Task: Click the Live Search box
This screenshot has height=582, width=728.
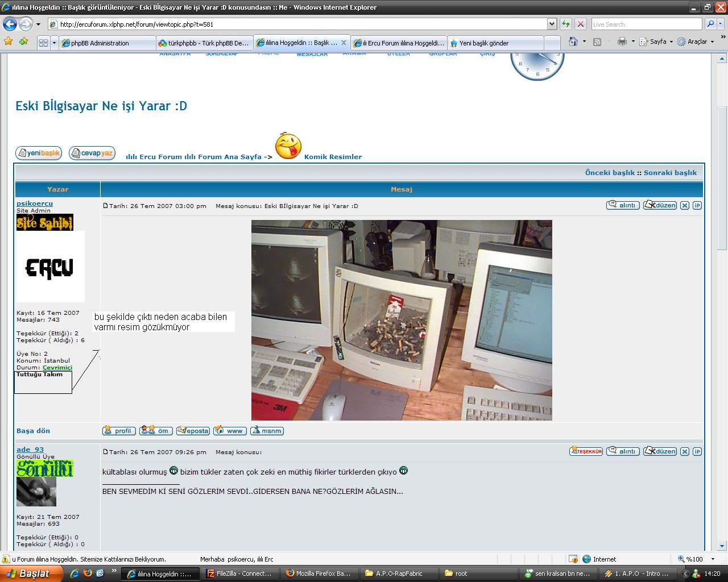Action: [647, 24]
